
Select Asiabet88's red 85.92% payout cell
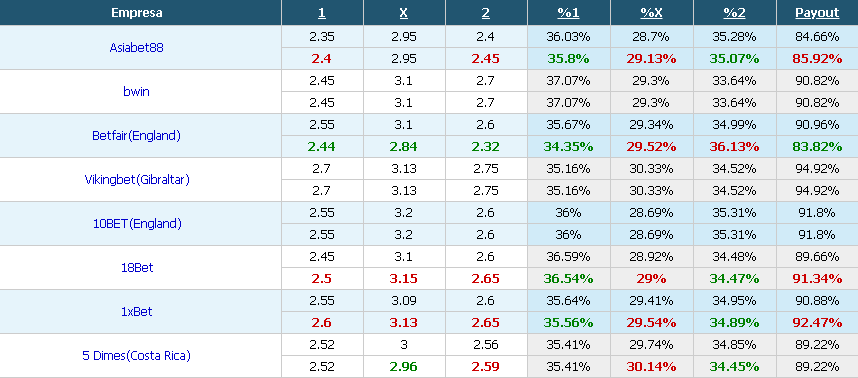click(x=817, y=59)
